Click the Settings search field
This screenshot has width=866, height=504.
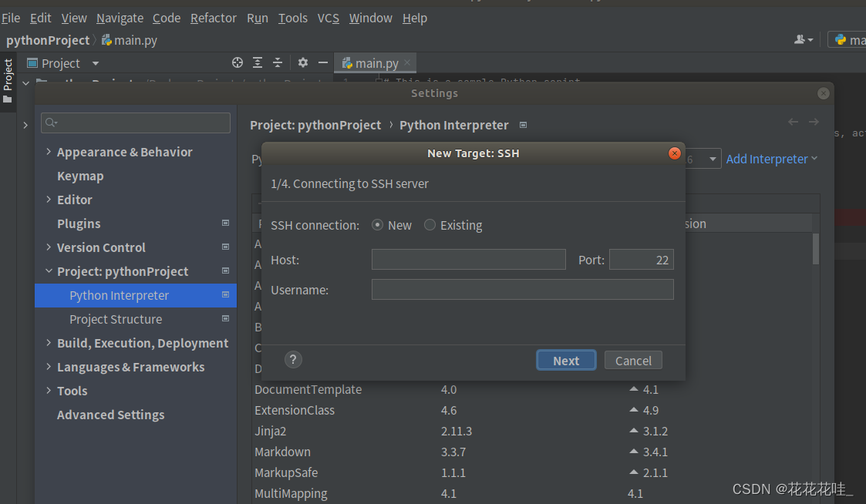pyautogui.click(x=135, y=123)
